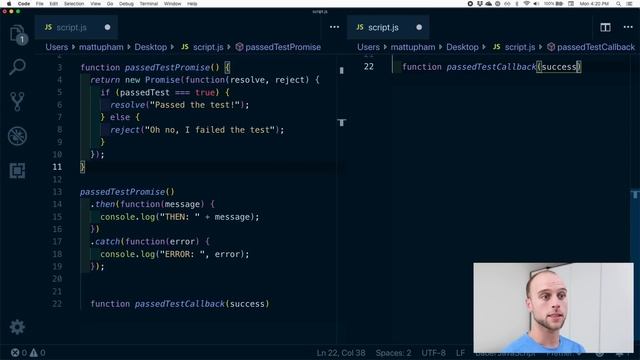Click LF end-of-line selector
Screen dimensions: 640x360
[460, 353]
